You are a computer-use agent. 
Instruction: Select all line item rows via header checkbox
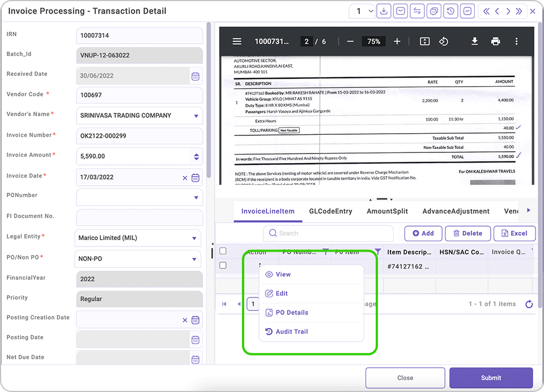pyautogui.click(x=223, y=251)
